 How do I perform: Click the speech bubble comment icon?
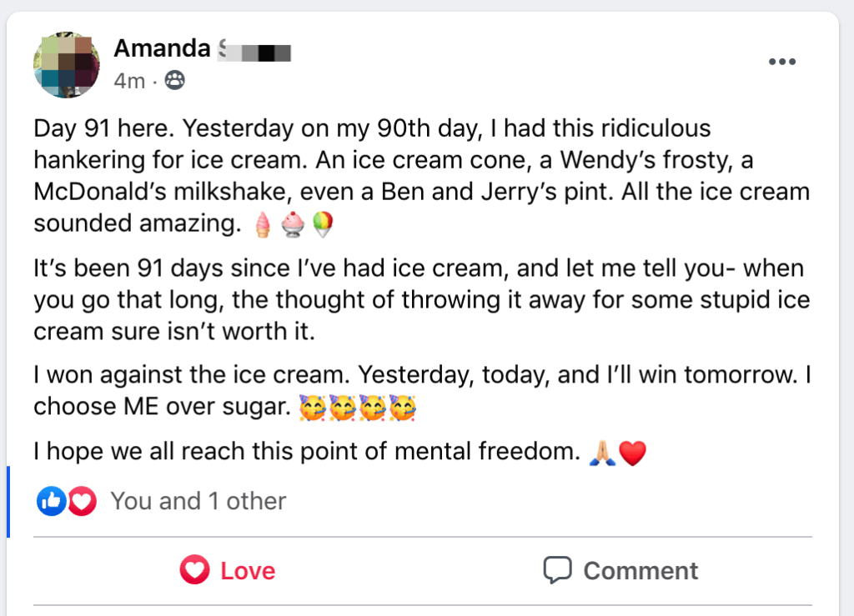(x=556, y=570)
